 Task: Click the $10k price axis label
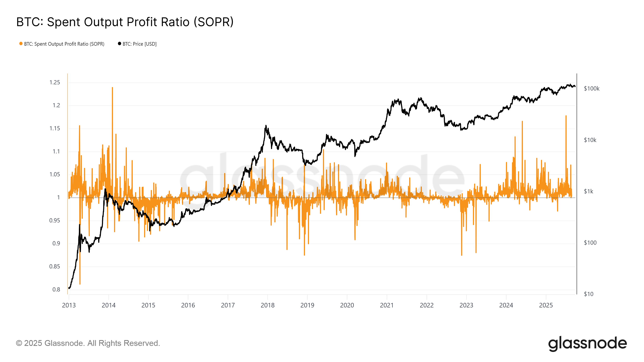[590, 140]
